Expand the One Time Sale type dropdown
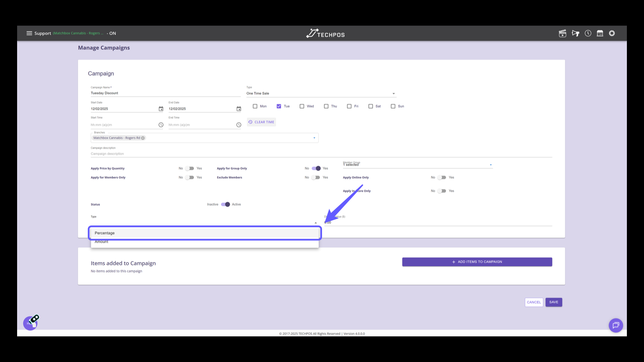The height and width of the screenshot is (362, 644). click(x=393, y=94)
